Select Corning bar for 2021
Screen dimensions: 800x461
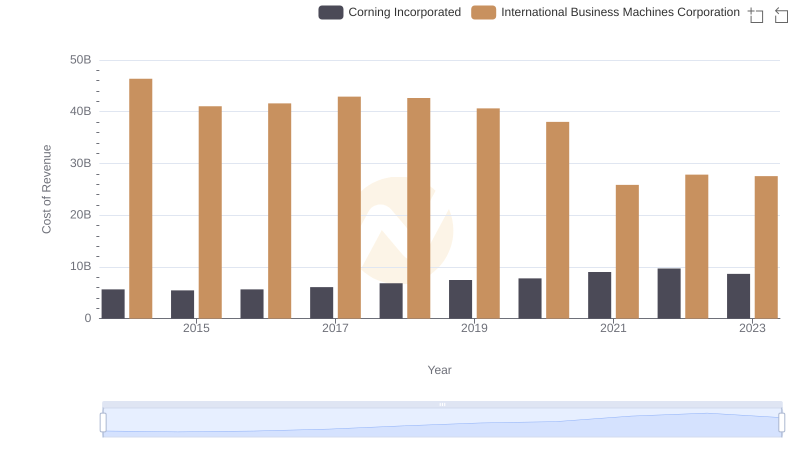point(599,295)
